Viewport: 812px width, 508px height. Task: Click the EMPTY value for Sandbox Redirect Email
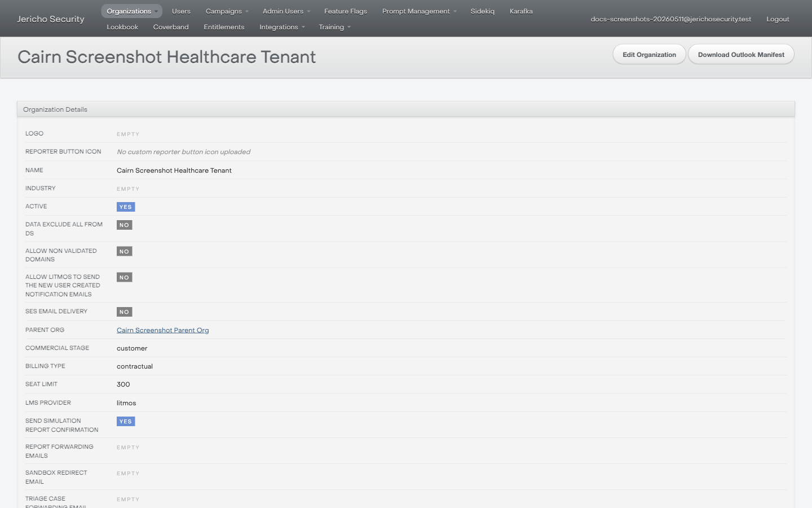(128, 474)
